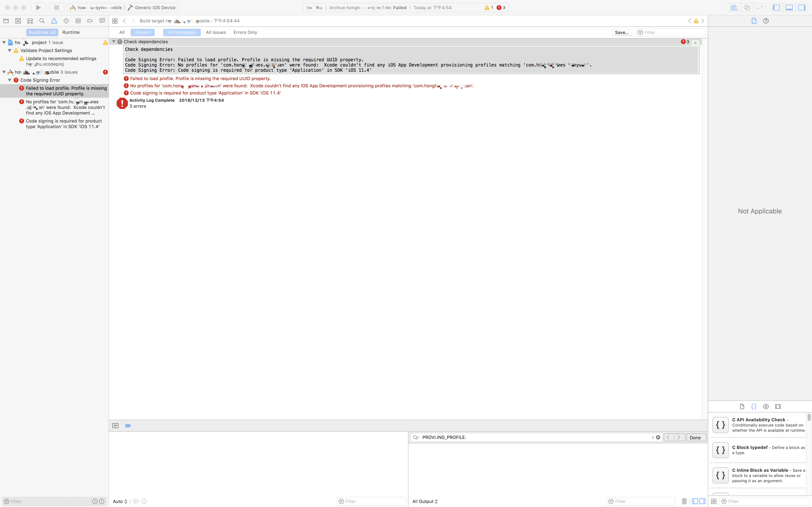This screenshot has width=812, height=507.
Task: Select the Errors Only filter tab
Action: [x=245, y=32]
